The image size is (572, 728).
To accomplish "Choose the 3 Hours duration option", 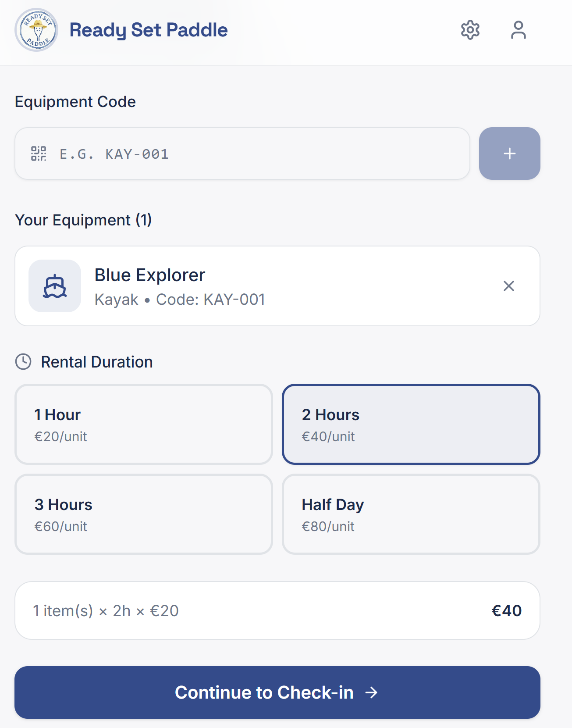I will [x=144, y=514].
